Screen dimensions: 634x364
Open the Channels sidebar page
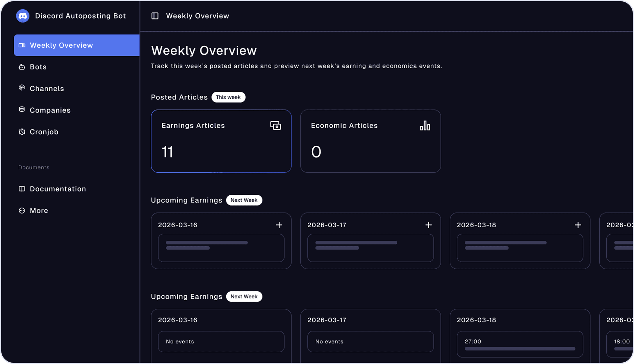(x=47, y=88)
